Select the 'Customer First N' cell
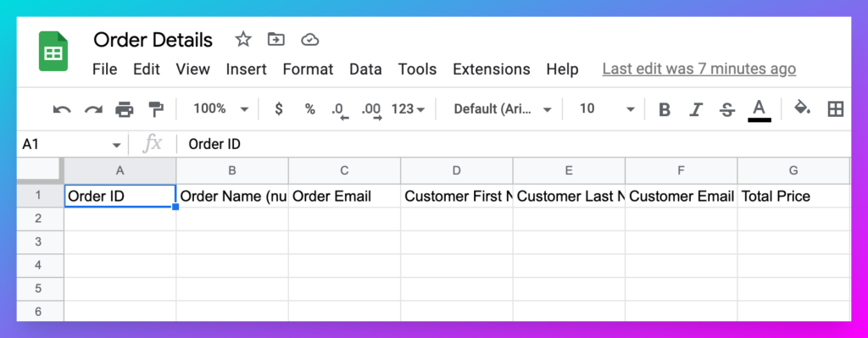 click(457, 196)
